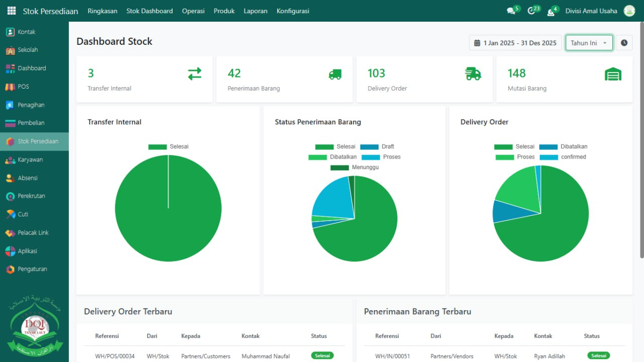This screenshot has height=362, width=644.
Task: Go to Karyawan in the sidebar
Action: tap(30, 160)
